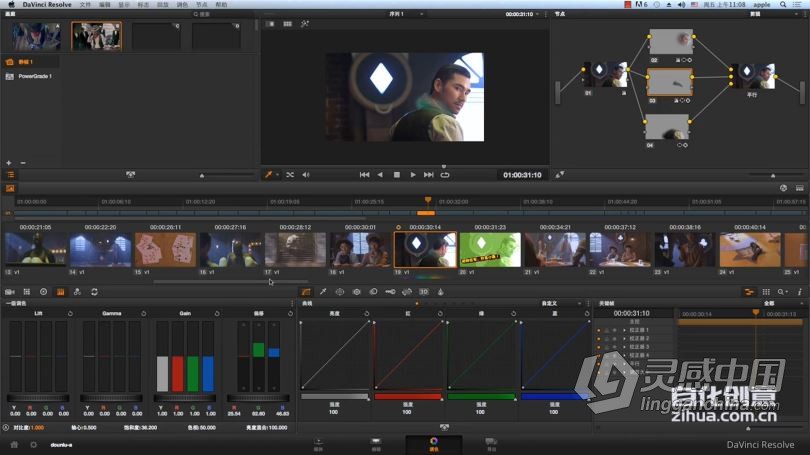Image resolution: width=810 pixels, height=455 pixels.
Task: Open the Blur palette
Action: coord(373,292)
